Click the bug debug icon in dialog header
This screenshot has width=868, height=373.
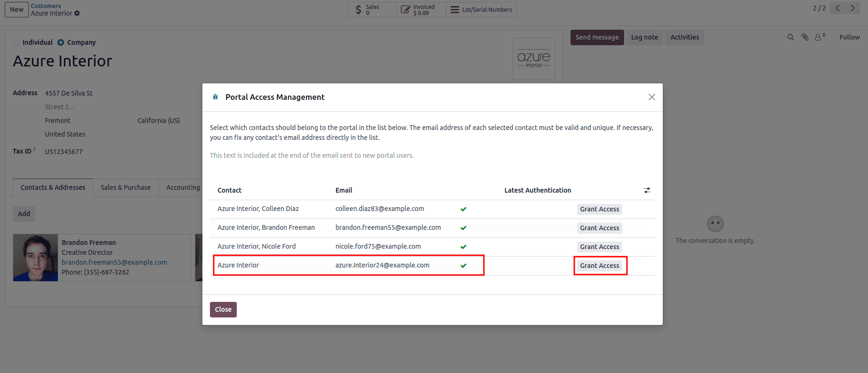point(215,97)
